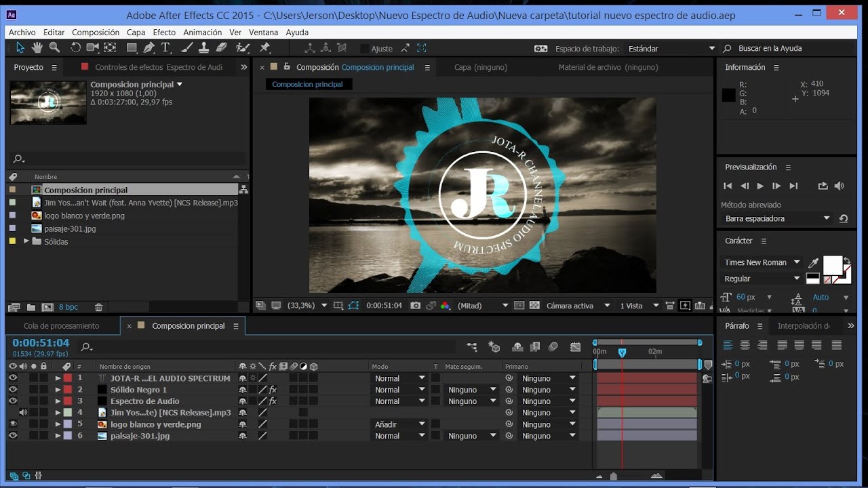Switch to Controles de efectos tab
The image size is (868, 488).
coord(159,67)
